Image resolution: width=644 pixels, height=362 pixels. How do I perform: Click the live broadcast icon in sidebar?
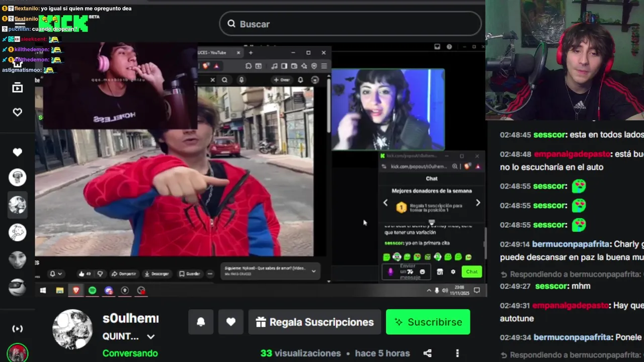(17, 329)
